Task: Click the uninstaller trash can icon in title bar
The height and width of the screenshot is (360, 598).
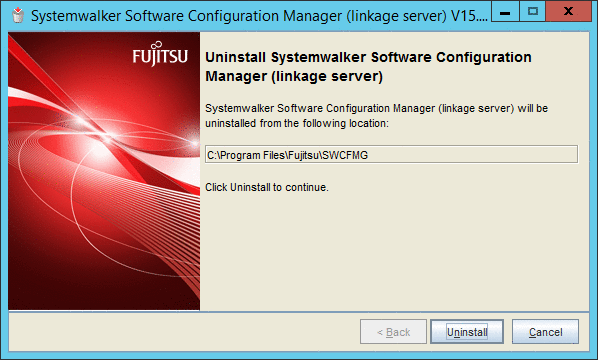Action: pyautogui.click(x=18, y=15)
